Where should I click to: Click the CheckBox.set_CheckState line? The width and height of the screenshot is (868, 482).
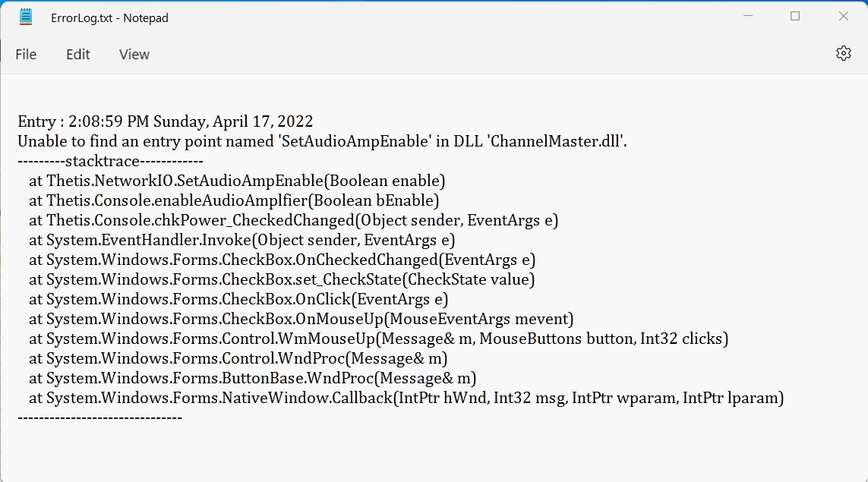[282, 279]
